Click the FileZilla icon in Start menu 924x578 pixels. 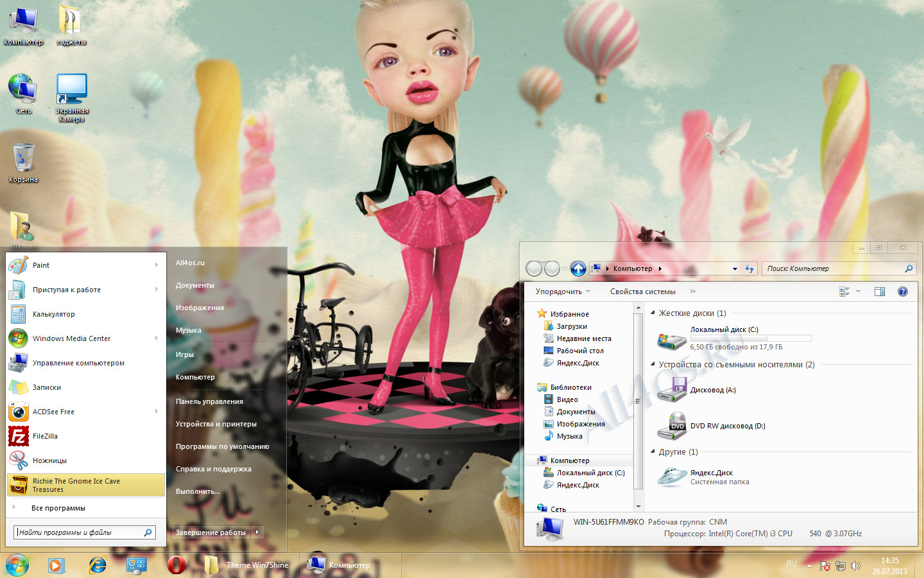coord(19,436)
